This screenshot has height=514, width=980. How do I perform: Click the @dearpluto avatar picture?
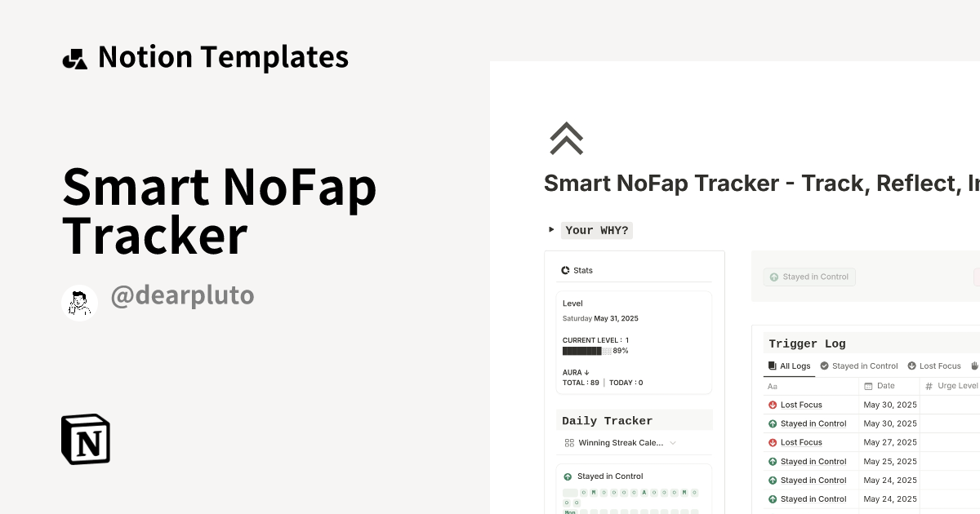(79, 302)
